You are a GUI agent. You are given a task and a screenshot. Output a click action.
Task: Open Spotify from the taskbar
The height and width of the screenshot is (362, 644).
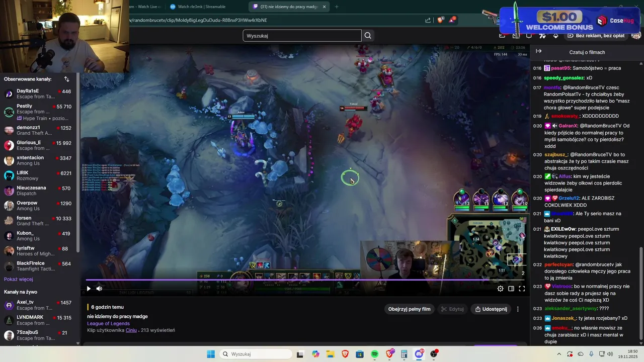pyautogui.click(x=374, y=354)
